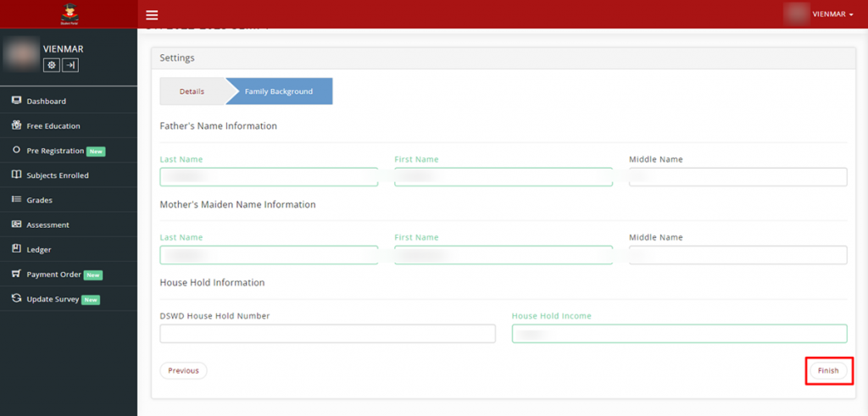This screenshot has width=868, height=416.
Task: Open the profile settings gear icon
Action: (x=52, y=65)
